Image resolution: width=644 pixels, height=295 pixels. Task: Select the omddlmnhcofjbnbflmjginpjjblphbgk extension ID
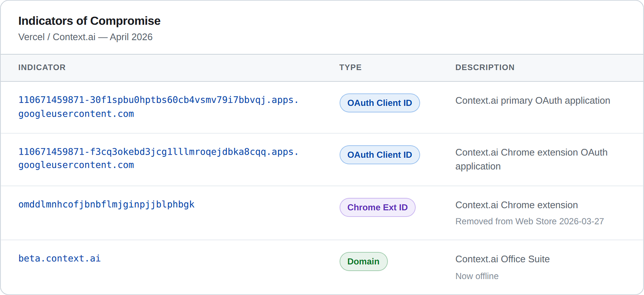click(x=106, y=204)
